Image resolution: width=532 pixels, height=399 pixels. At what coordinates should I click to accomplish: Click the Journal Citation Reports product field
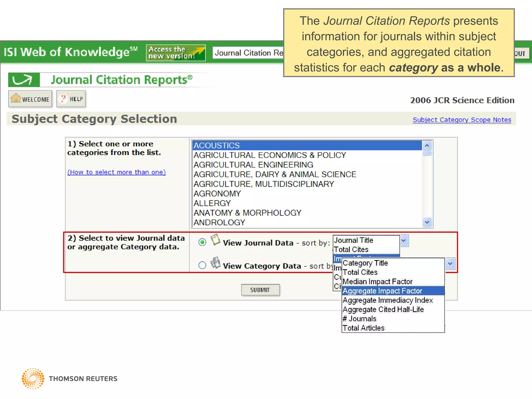pyautogui.click(x=248, y=53)
